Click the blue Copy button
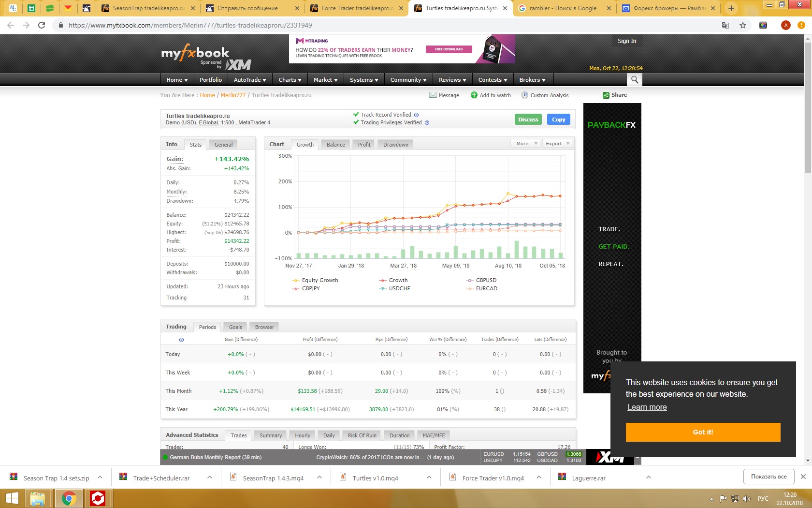812x508 pixels. (559, 120)
